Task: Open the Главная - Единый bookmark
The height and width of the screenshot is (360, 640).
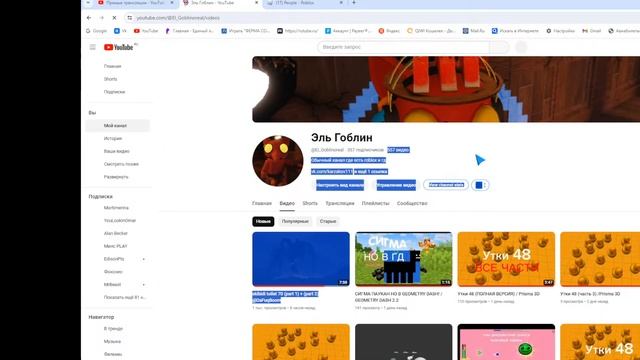Action: (189, 31)
